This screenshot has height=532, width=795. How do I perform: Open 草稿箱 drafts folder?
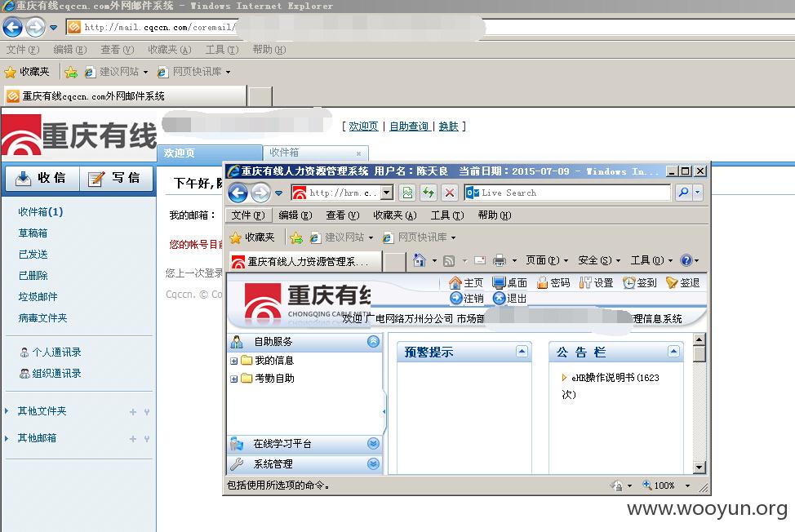point(33,233)
